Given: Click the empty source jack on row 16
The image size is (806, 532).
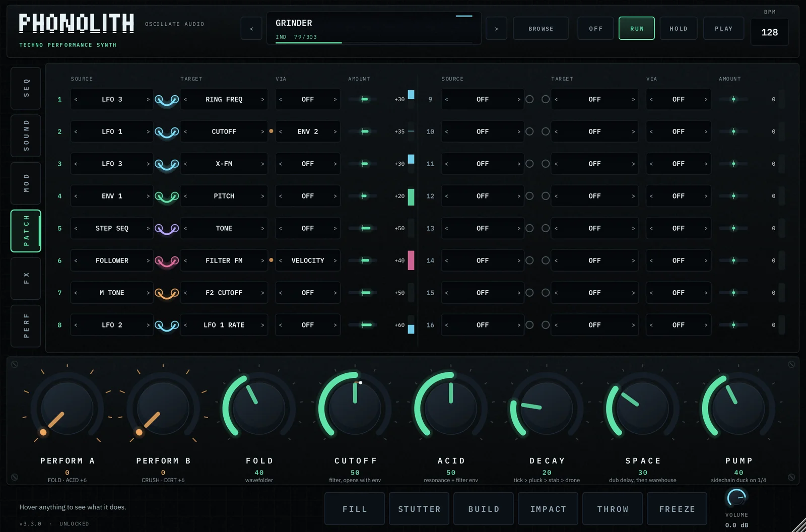Looking at the screenshot, I should (529, 325).
